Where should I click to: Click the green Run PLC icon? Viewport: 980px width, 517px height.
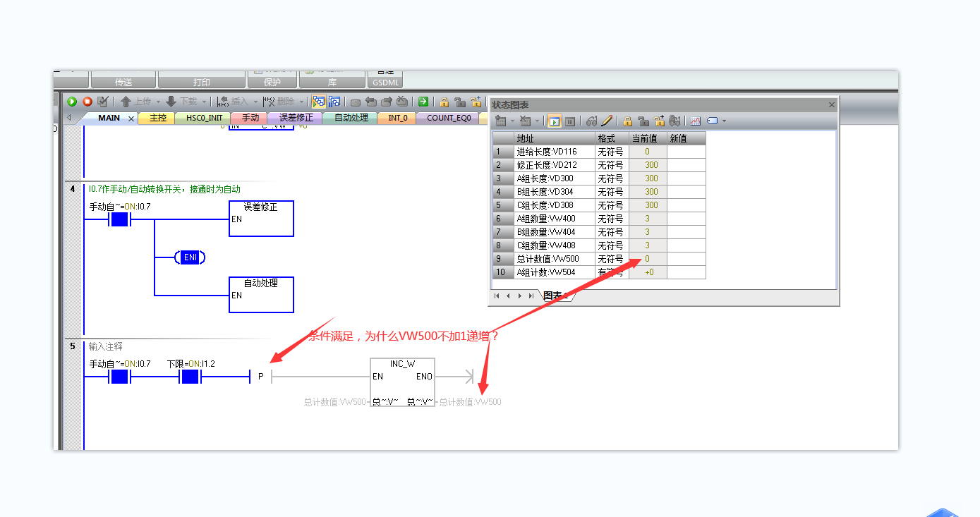(72, 102)
